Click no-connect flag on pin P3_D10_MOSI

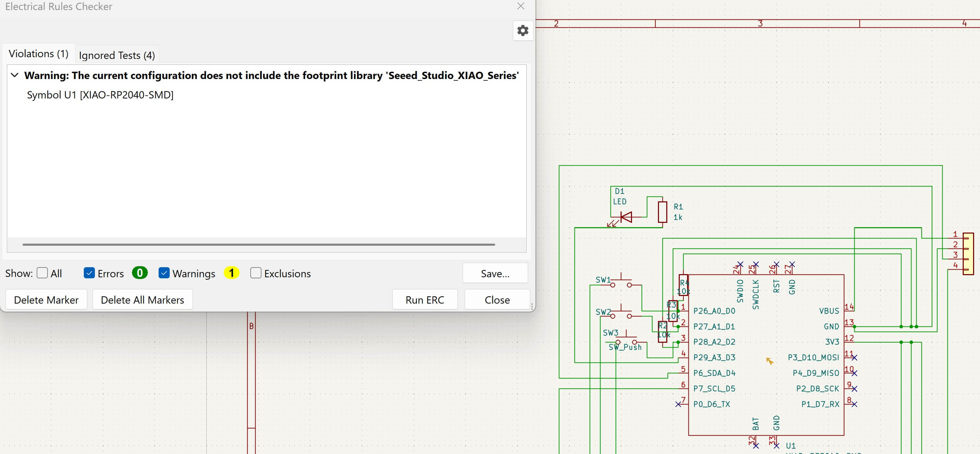pos(854,358)
